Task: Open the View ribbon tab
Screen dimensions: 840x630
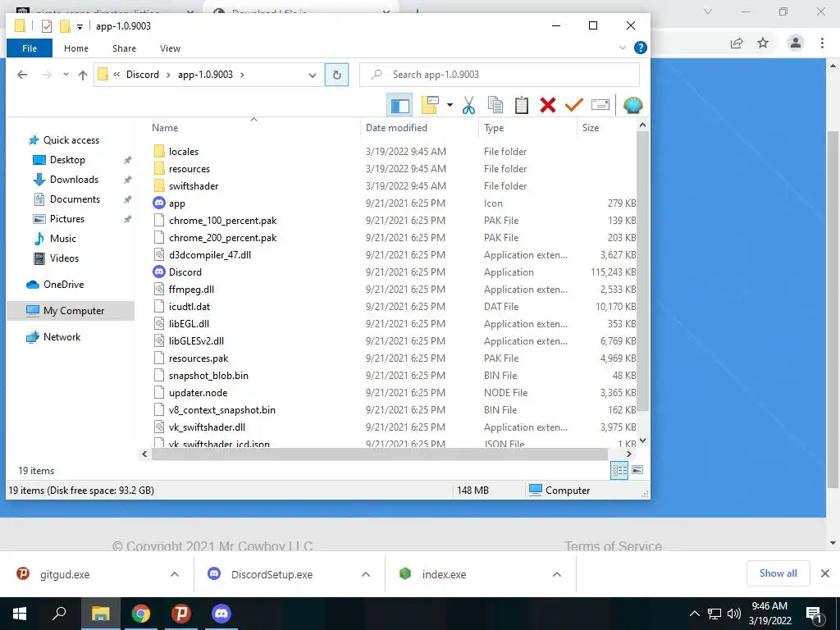Action: point(170,48)
